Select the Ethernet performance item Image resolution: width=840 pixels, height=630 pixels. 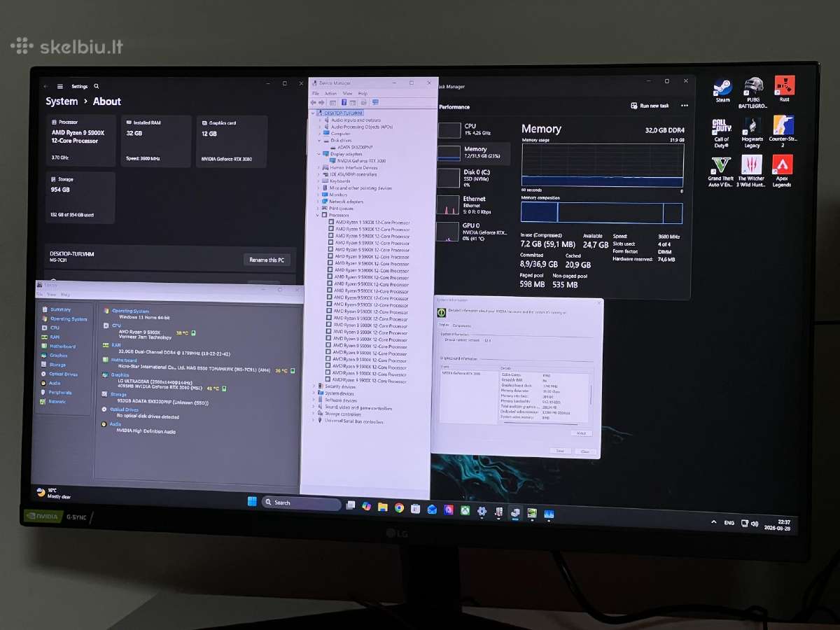pyautogui.click(x=473, y=204)
